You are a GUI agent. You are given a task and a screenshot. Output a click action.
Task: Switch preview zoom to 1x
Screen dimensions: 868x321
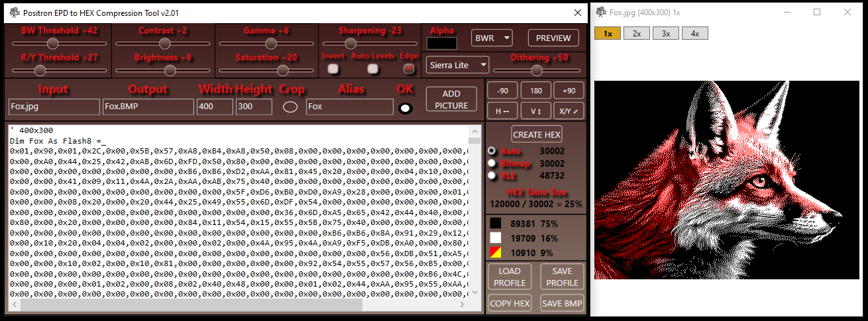[608, 33]
